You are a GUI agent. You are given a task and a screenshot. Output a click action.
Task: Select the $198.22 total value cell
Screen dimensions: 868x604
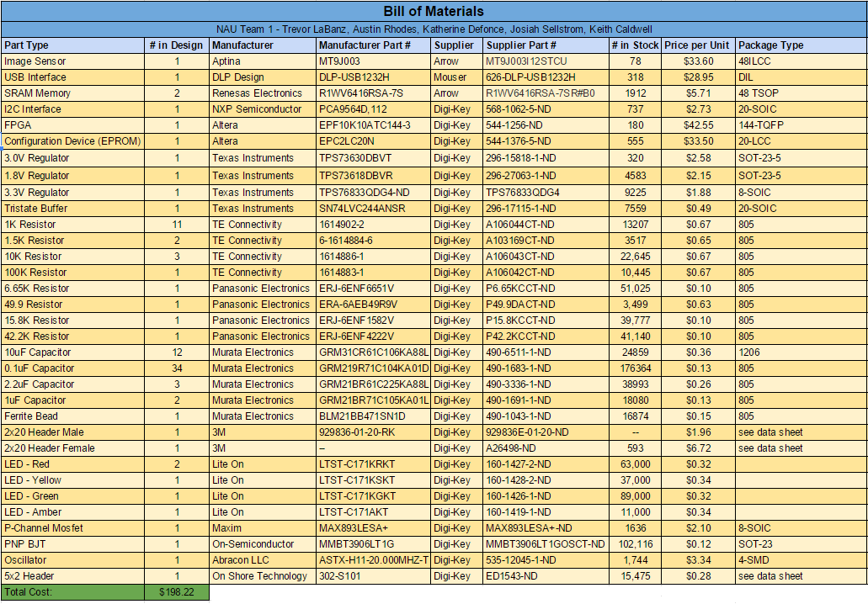pyautogui.click(x=177, y=593)
